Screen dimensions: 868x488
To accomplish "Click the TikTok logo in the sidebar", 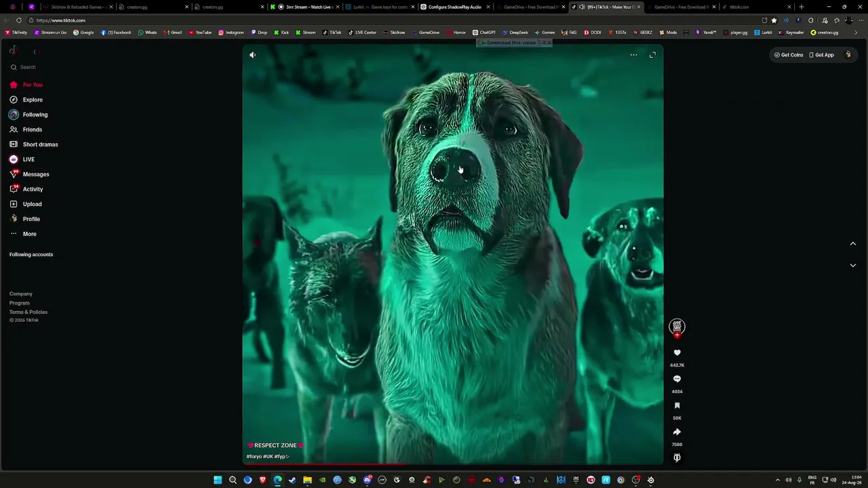I will (13, 51).
